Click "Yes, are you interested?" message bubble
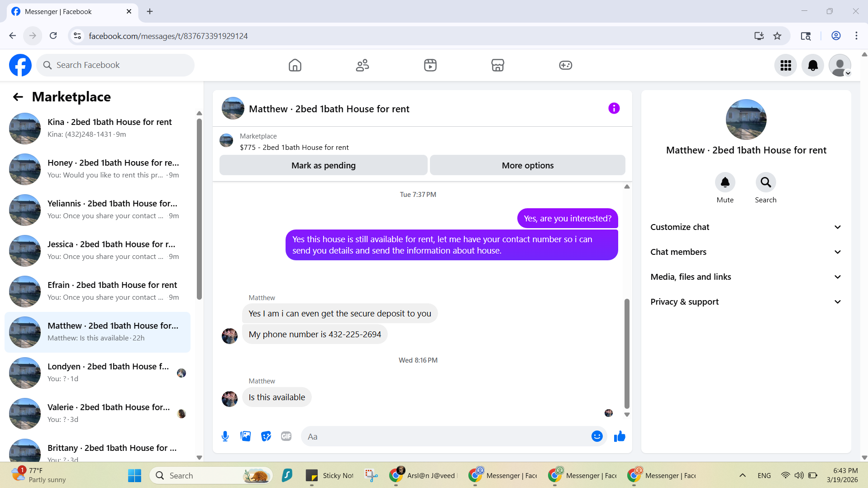Image resolution: width=868 pixels, height=488 pixels. tap(568, 218)
